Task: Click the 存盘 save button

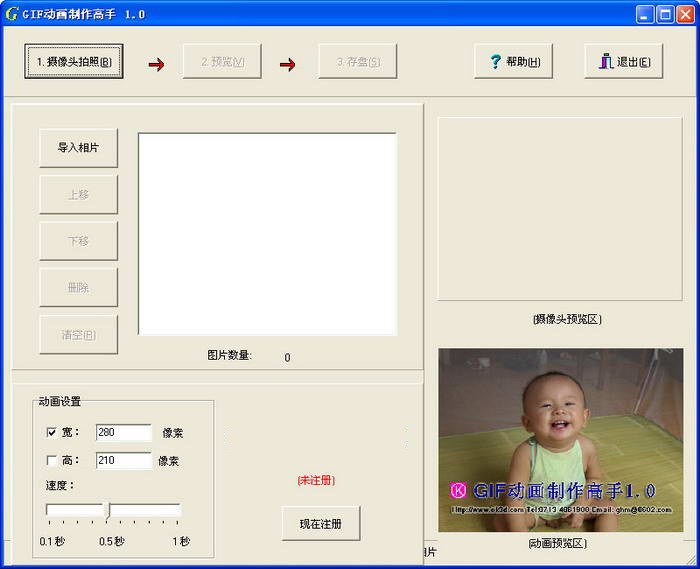Action: click(x=358, y=61)
